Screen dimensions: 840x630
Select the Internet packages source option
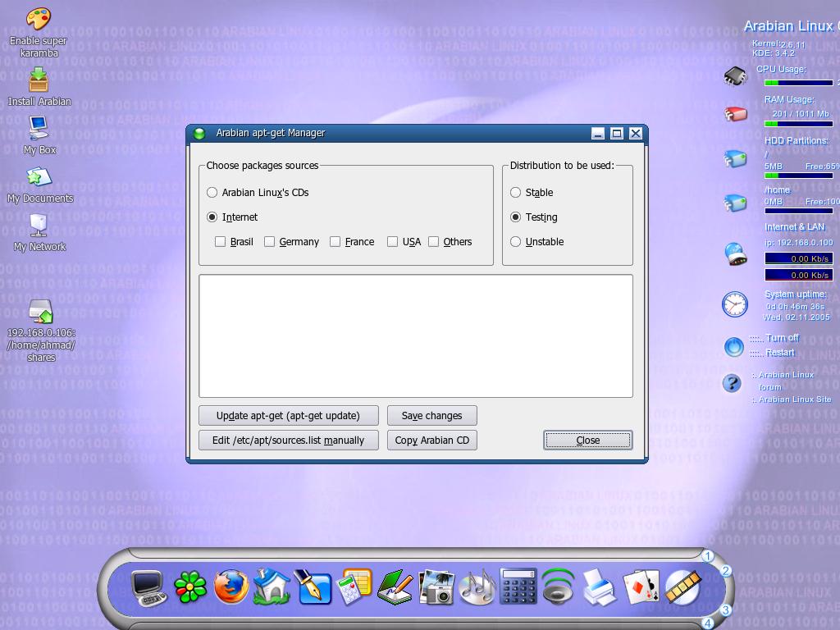tap(212, 217)
